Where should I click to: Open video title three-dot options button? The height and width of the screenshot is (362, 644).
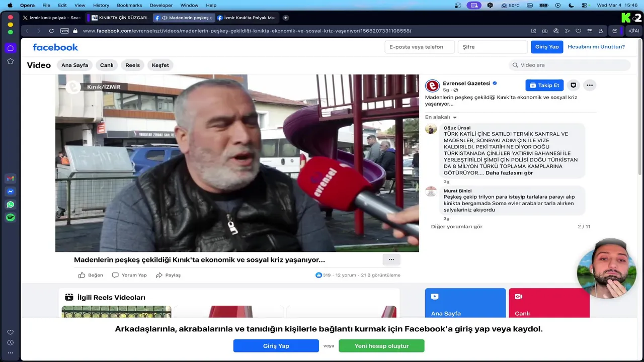[x=391, y=259]
